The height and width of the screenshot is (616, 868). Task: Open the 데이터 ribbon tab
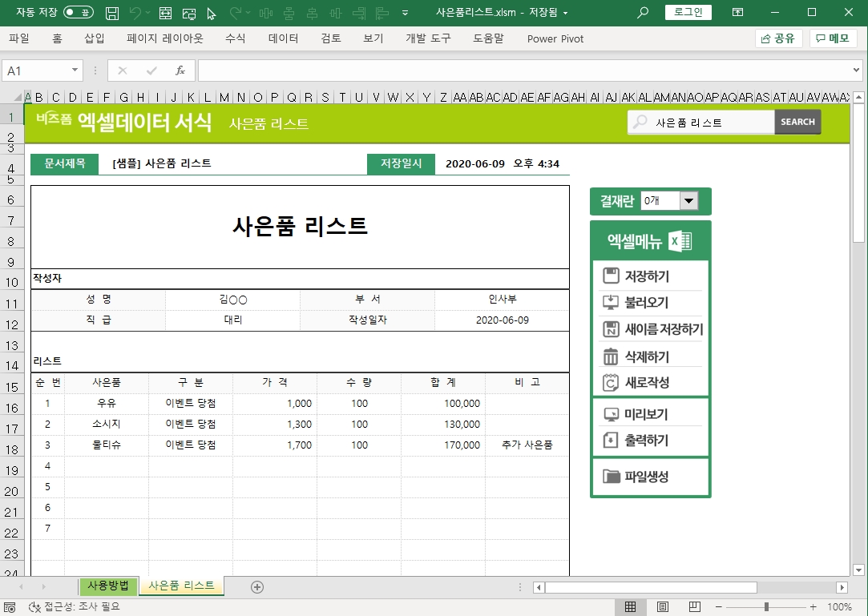[x=283, y=38]
